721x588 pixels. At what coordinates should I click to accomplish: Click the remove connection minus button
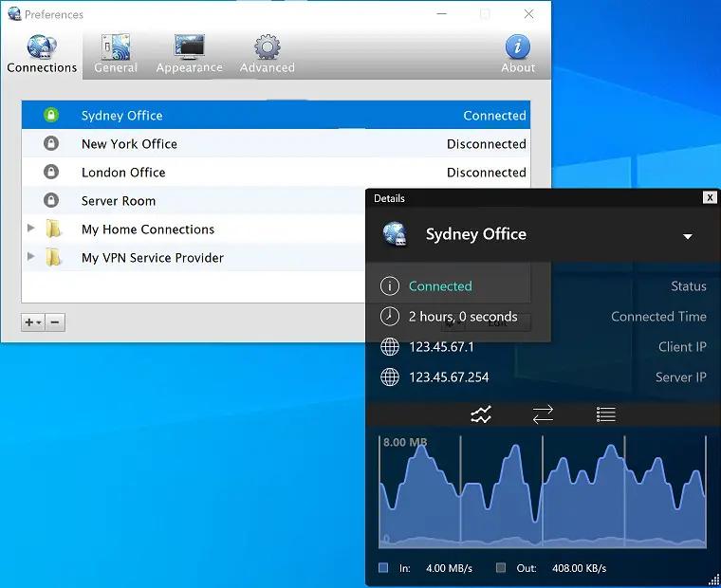click(x=56, y=322)
